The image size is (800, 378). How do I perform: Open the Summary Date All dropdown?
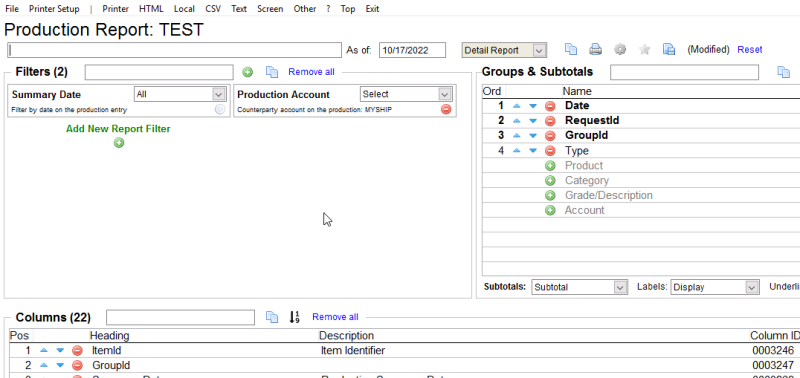180,94
